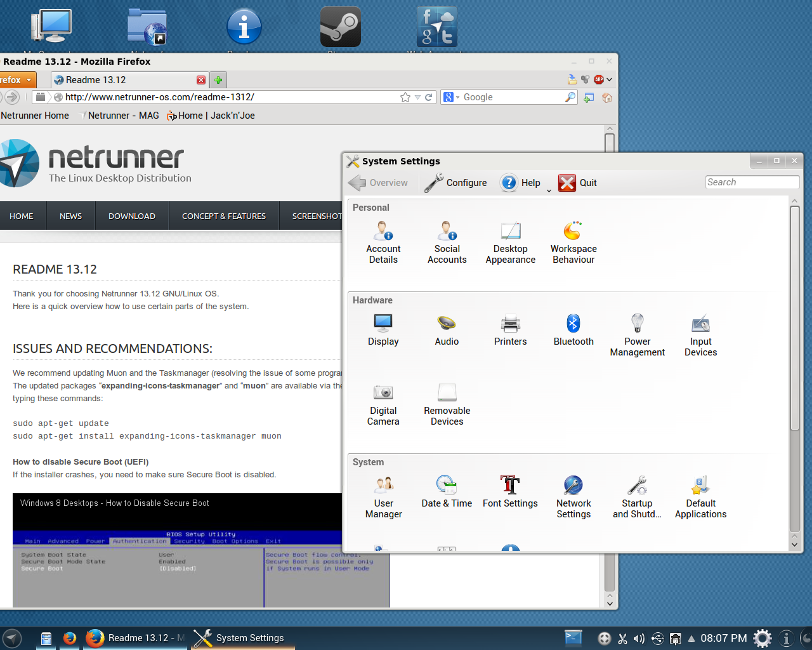Image resolution: width=812 pixels, height=650 pixels.
Task: Click Configure in System Settings toolbar
Action: [455, 183]
